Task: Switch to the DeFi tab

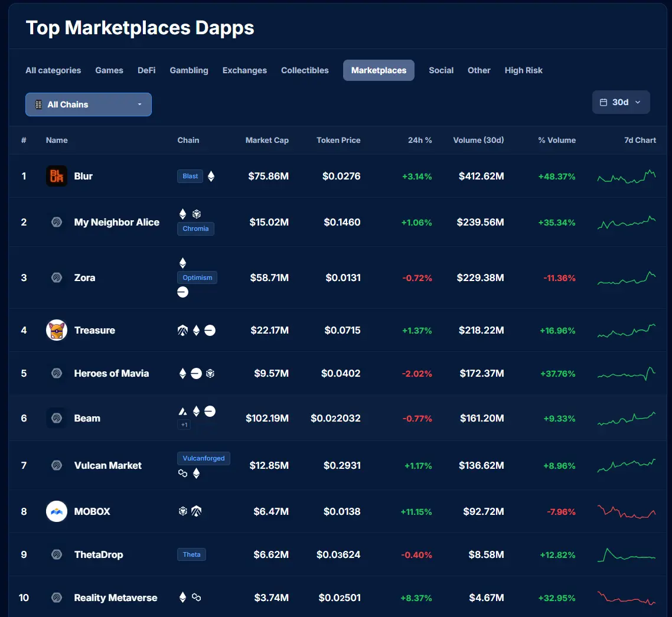Action: (146, 70)
